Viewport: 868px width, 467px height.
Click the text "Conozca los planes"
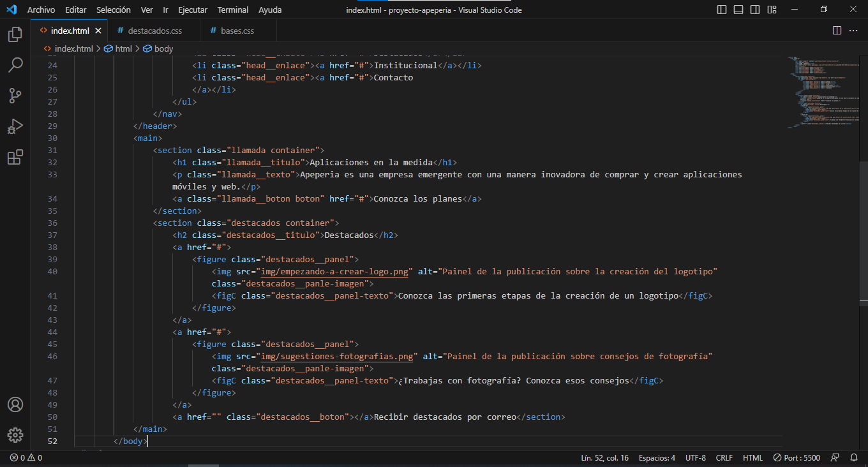point(418,198)
